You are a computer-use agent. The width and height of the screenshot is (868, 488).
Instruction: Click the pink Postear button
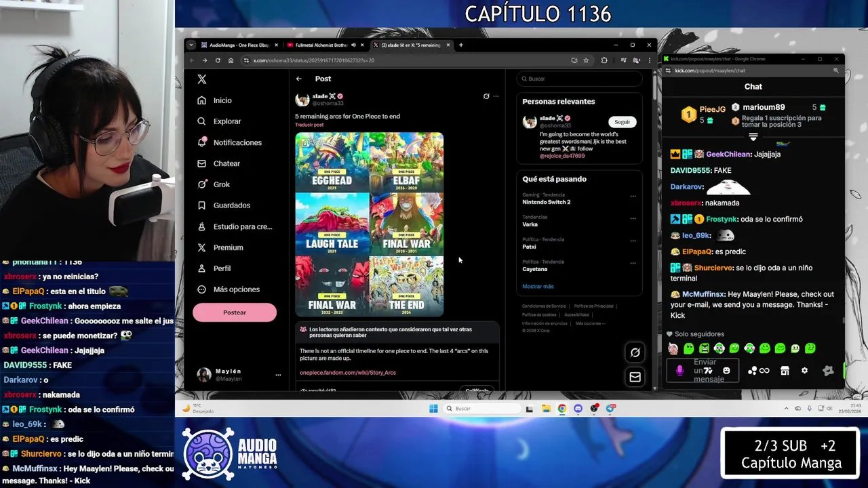click(x=235, y=312)
